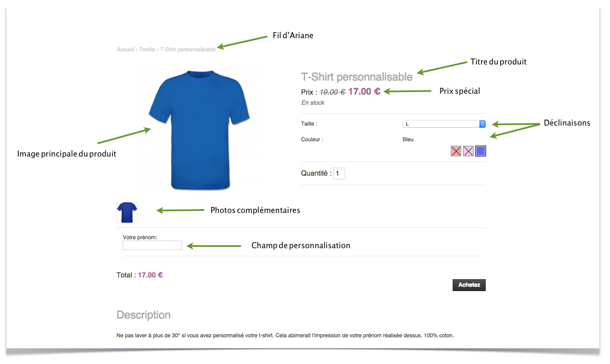Viewport: 610px width, 364px height.
Task: Click the Accueil breadcrumb link
Action: pos(126,50)
